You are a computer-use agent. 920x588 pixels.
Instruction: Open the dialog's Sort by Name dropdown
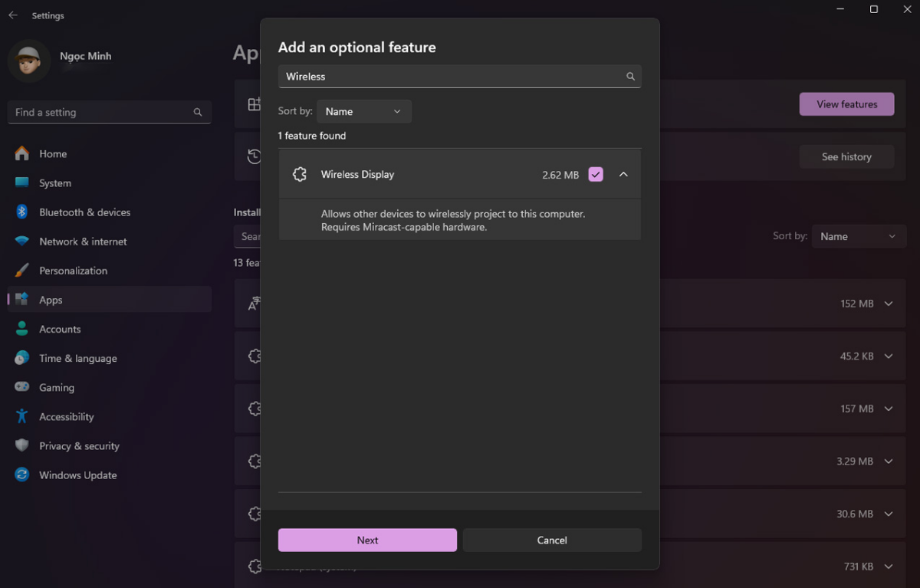pos(363,111)
